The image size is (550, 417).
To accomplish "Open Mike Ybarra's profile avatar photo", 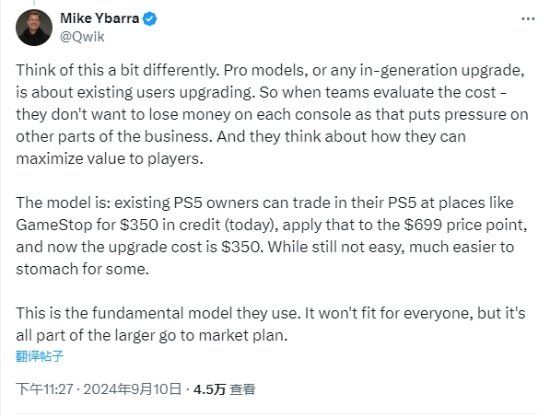I will point(34,27).
